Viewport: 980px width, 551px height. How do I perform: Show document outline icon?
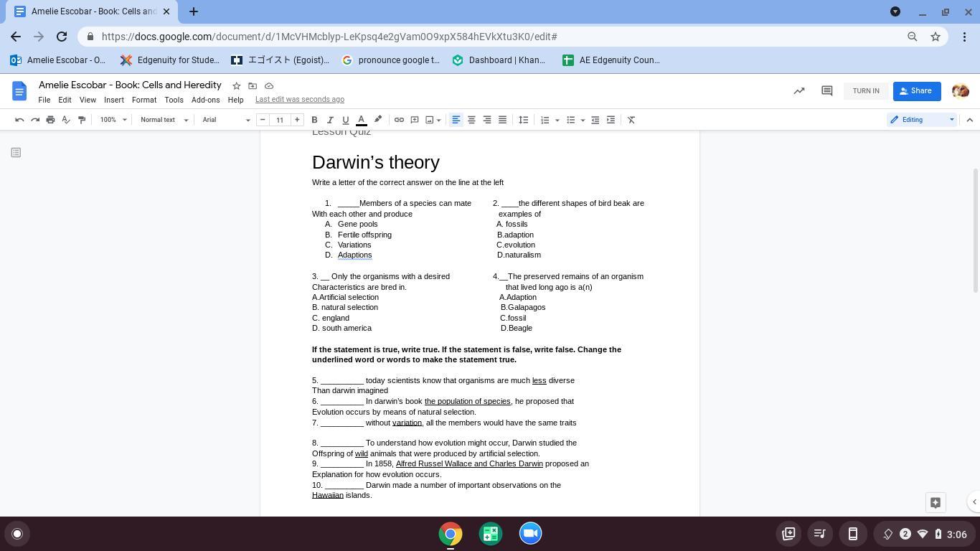tap(16, 152)
